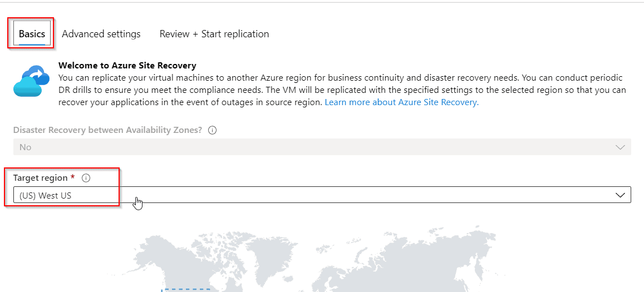This screenshot has height=292, width=644.
Task: Click the red required asterisk by Target region
Action: click(x=72, y=177)
